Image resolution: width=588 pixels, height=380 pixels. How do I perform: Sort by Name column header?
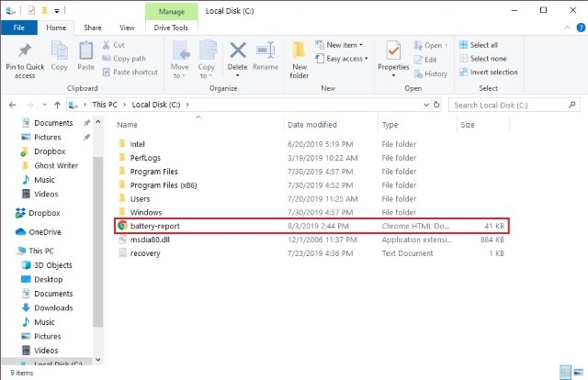(x=127, y=125)
